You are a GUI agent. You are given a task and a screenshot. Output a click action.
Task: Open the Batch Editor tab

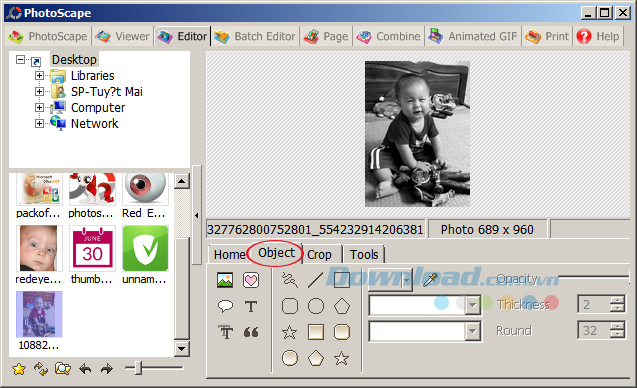255,37
